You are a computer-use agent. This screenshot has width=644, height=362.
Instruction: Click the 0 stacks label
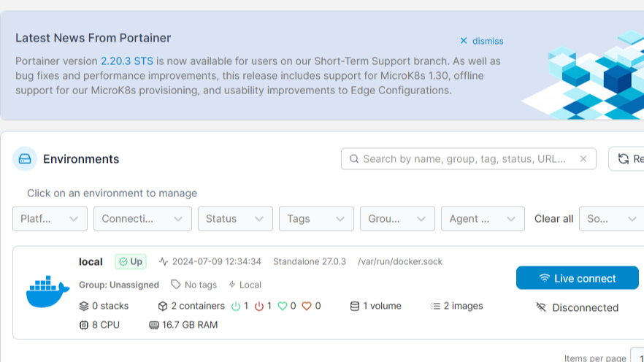pos(110,307)
